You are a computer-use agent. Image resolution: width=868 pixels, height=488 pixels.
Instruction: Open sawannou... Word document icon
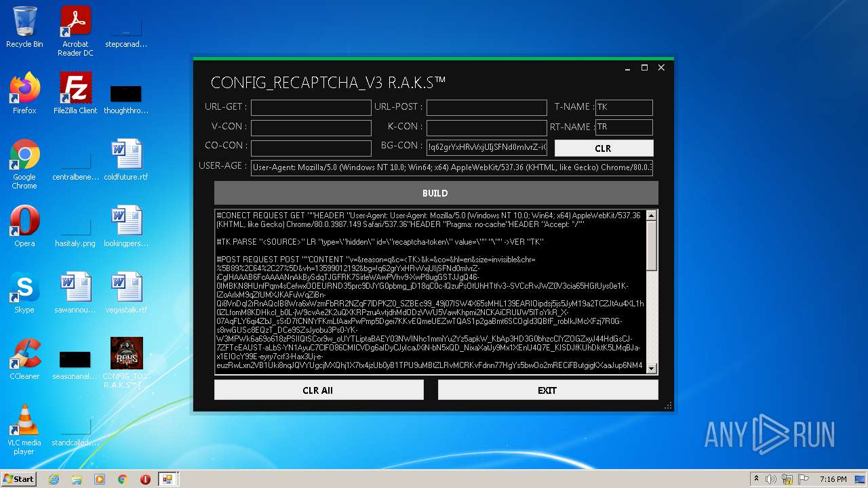pyautogui.click(x=75, y=293)
